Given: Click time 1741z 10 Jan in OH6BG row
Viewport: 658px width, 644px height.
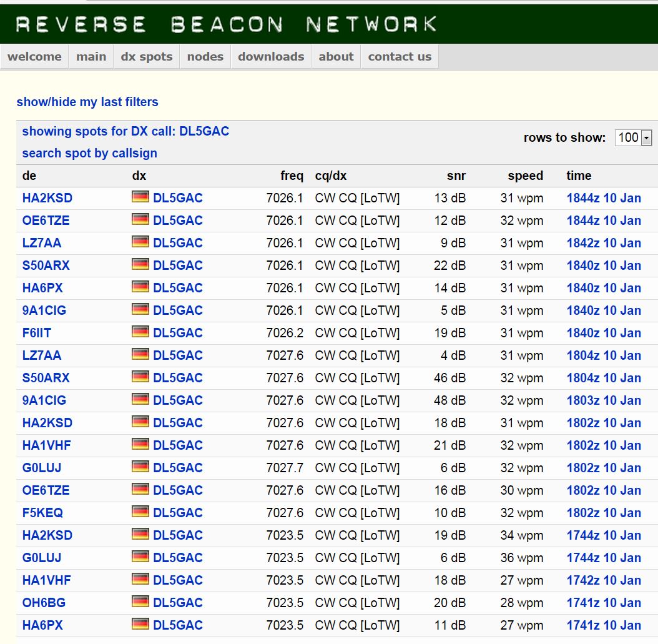Looking at the screenshot, I should coord(604,603).
